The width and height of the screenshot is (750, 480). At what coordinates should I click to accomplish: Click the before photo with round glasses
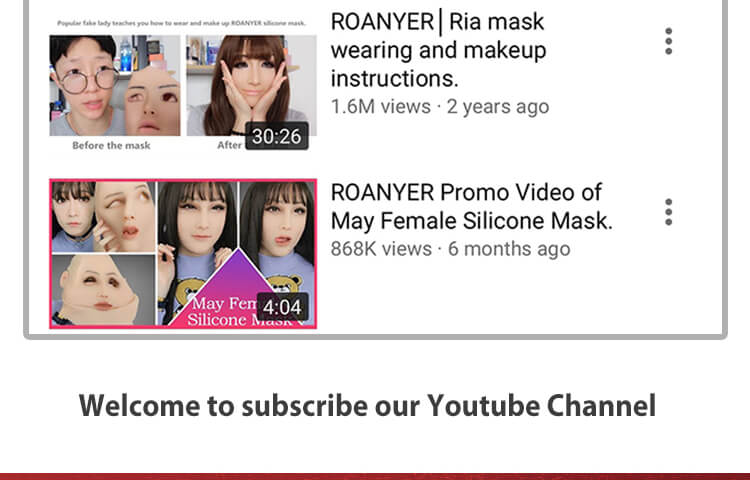pos(115,86)
